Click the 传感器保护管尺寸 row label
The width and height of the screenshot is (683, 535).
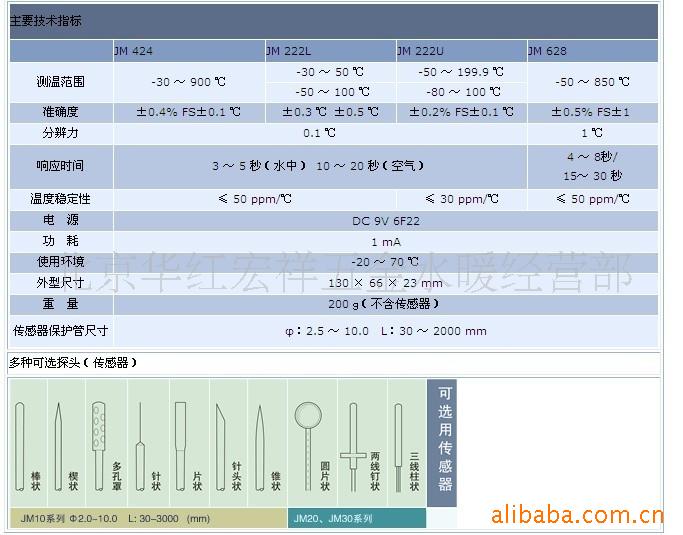pyautogui.click(x=61, y=331)
